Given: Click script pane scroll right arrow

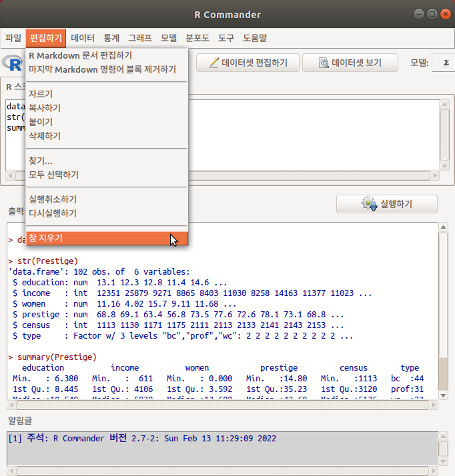Looking at the screenshot, I should click(x=435, y=175).
